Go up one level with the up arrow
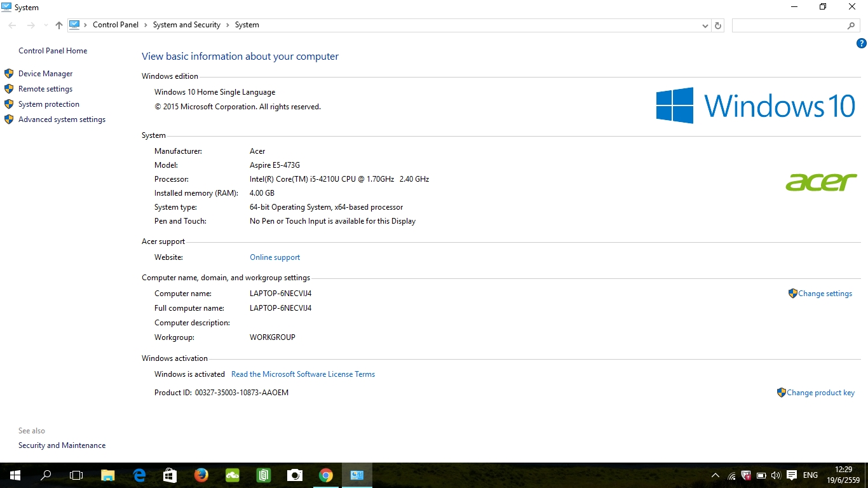Image resolution: width=868 pixels, height=488 pixels. (59, 25)
